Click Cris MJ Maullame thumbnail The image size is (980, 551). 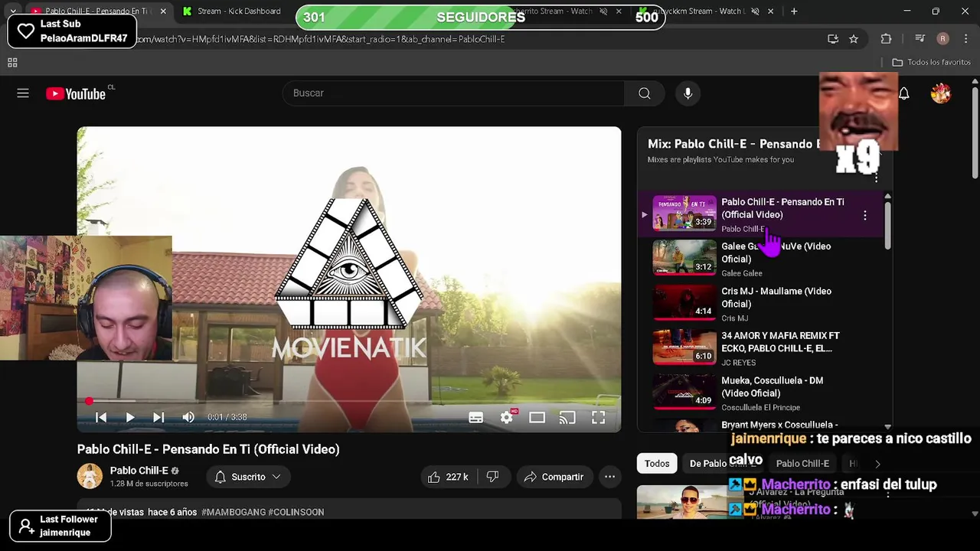(684, 302)
